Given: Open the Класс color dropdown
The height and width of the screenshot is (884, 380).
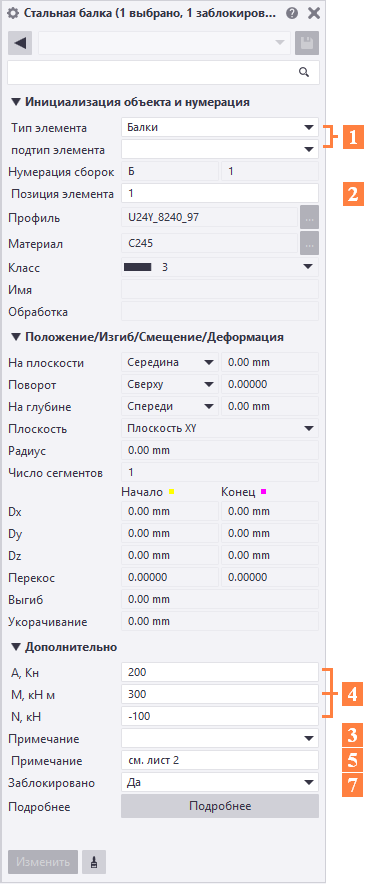Looking at the screenshot, I should point(220,267).
